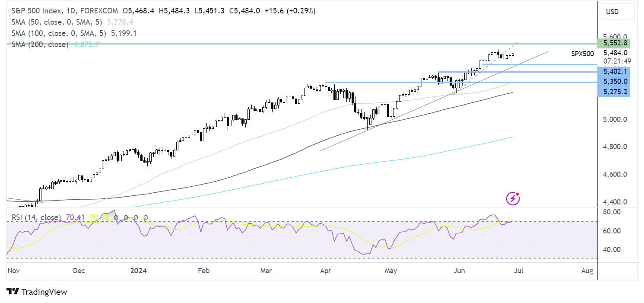This screenshot has width=644, height=303.
Task: Click the 4,400.0 price axis label
Action: point(615,202)
